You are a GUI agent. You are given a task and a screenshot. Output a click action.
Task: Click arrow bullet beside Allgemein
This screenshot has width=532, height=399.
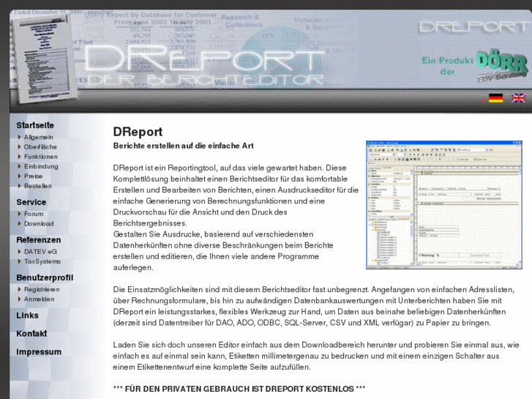[19, 137]
